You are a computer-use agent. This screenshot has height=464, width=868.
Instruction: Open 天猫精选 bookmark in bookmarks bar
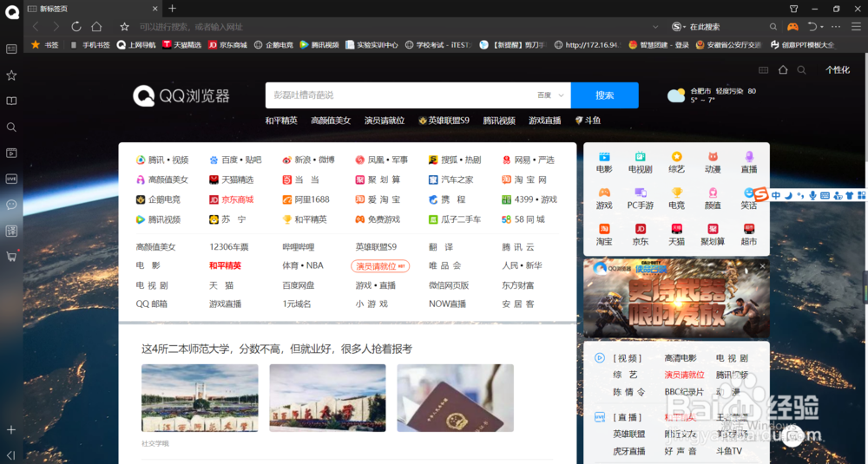tap(182, 45)
